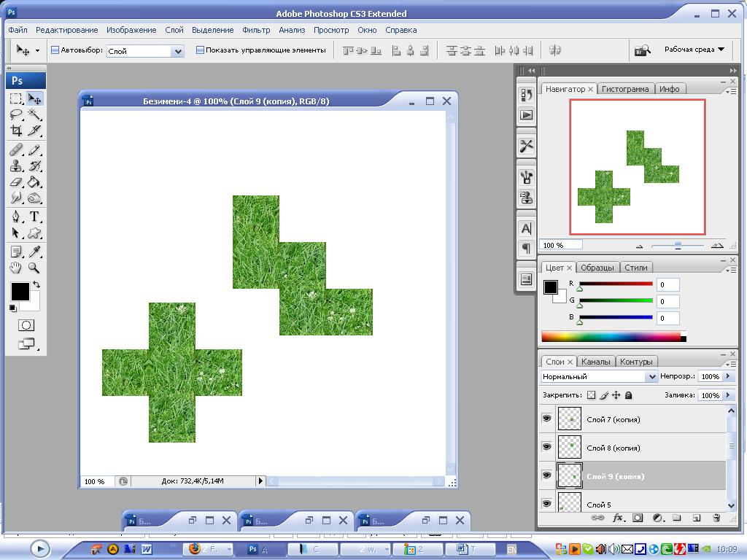747x560 pixels.
Task: Open the Изображение menu
Action: click(x=131, y=30)
